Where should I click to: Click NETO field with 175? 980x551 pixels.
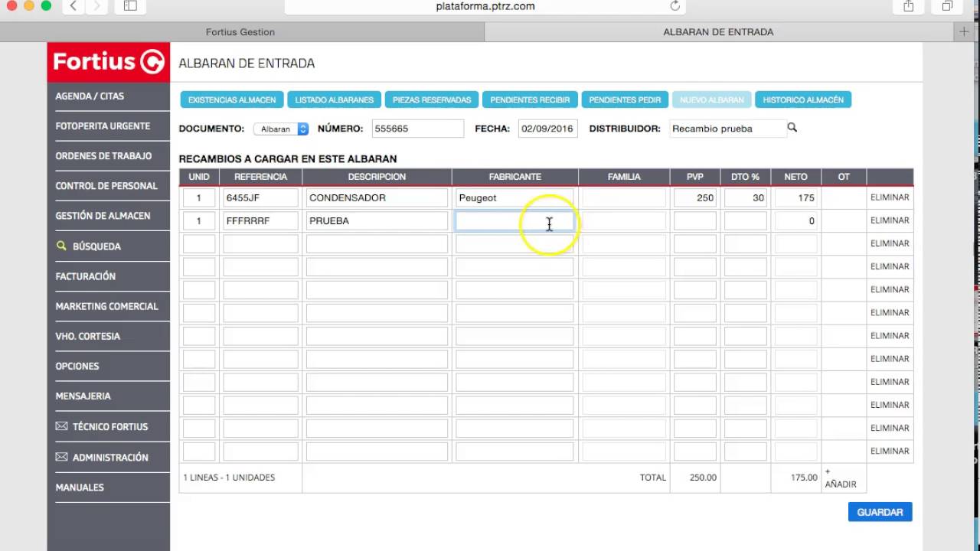coord(795,197)
